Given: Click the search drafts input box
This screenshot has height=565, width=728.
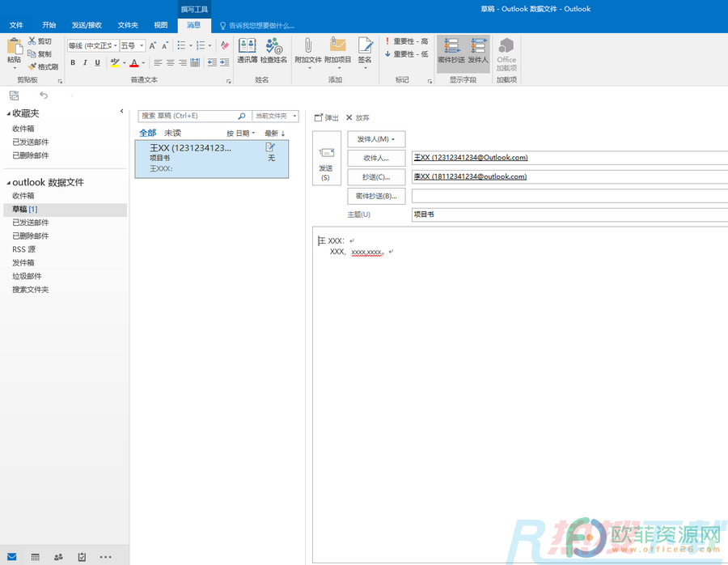Looking at the screenshot, I should [188, 116].
